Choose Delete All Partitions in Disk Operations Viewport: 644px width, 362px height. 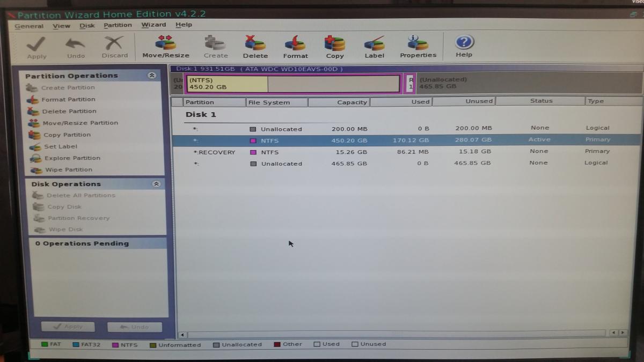coord(81,195)
